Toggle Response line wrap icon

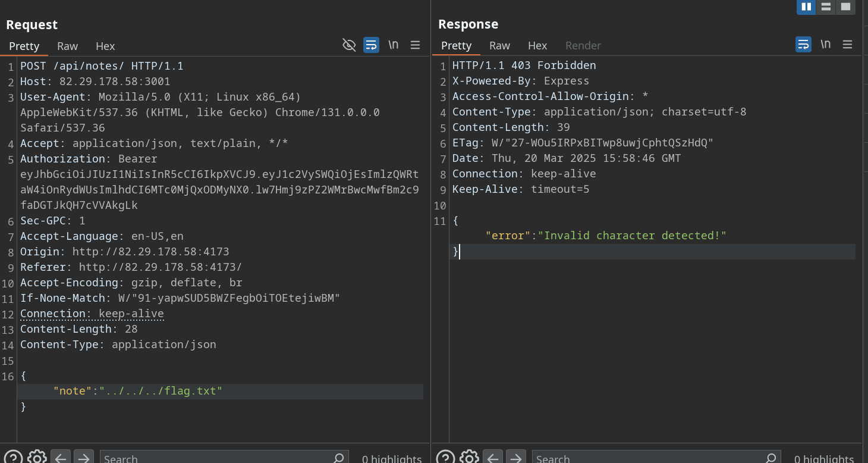click(x=803, y=45)
